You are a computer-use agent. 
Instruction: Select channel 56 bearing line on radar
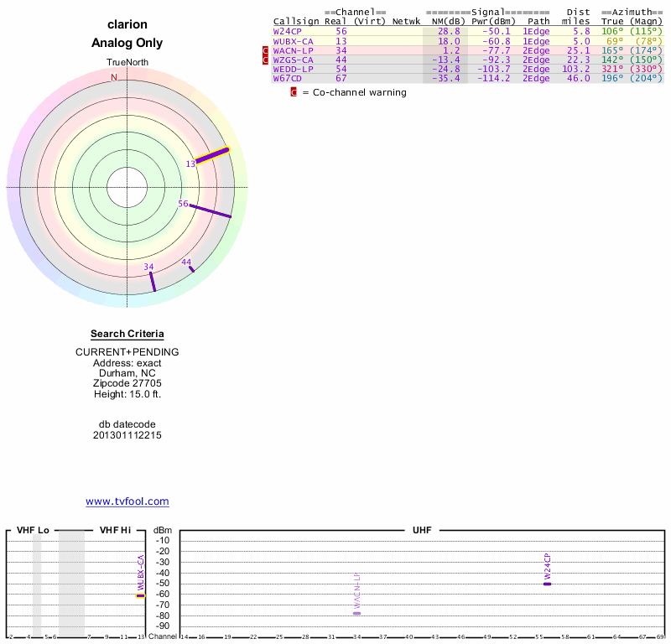tap(211, 210)
